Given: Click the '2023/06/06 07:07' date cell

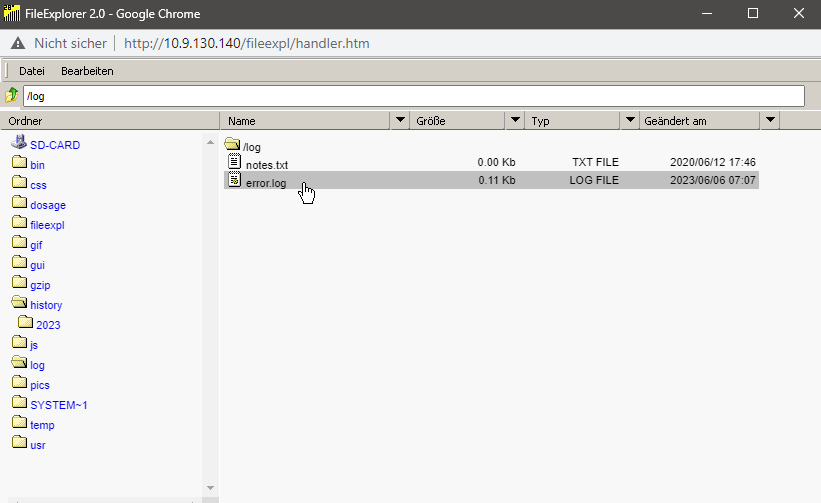Looking at the screenshot, I should (713, 180).
